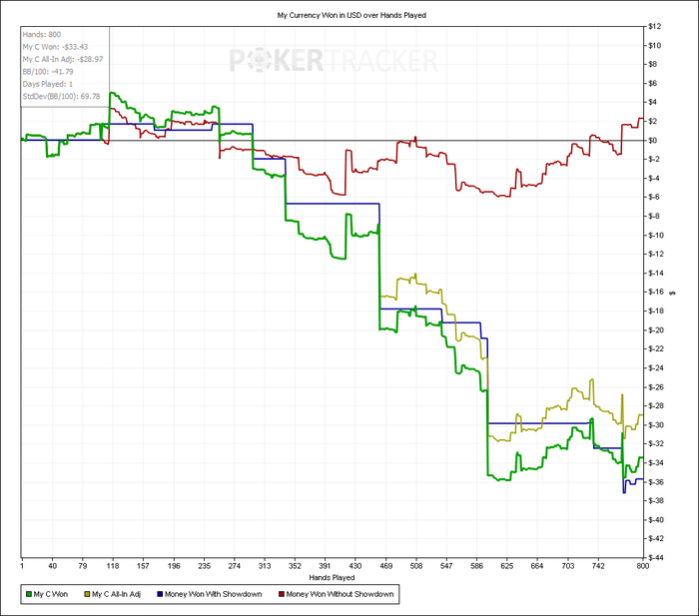Click the green My C Won legend swatch
699x616 pixels.
click(29, 594)
